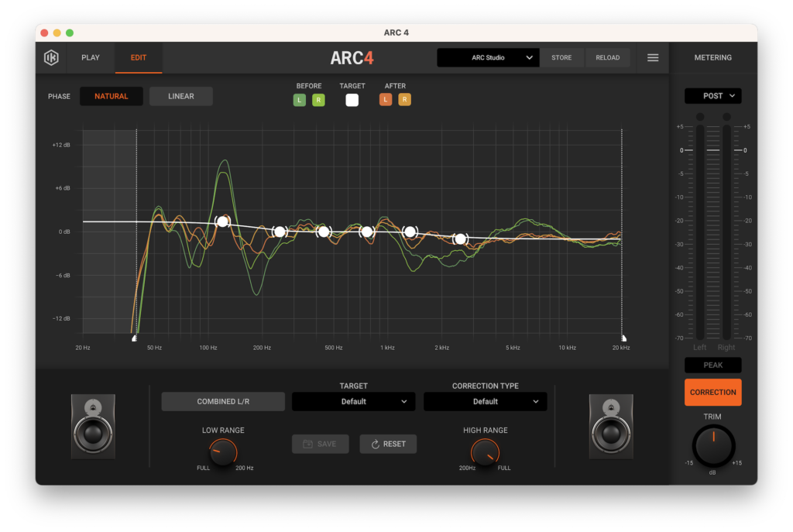Select LINEAR phase mode

coord(180,96)
